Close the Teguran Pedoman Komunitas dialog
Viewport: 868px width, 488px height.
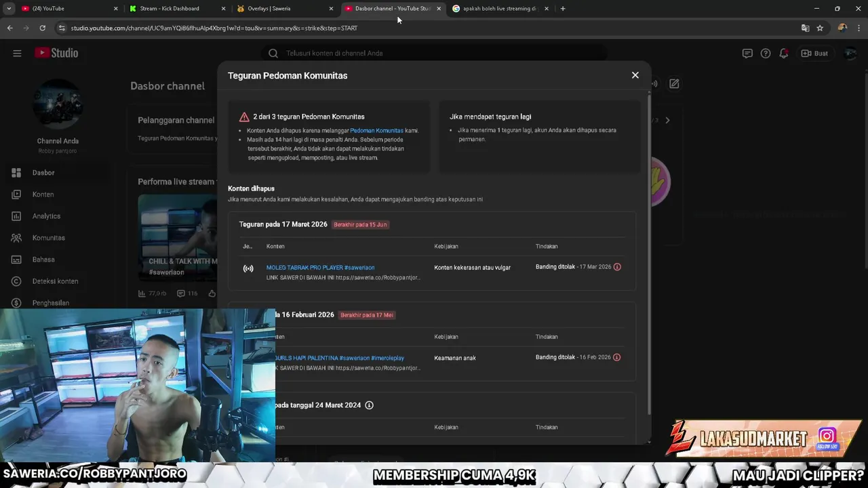click(x=635, y=75)
